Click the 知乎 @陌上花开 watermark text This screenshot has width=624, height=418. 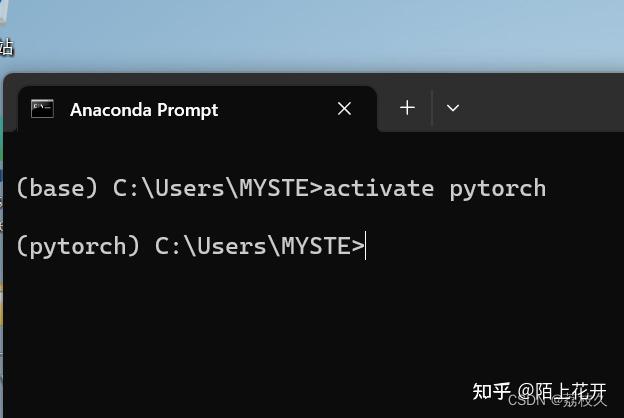tap(539, 391)
